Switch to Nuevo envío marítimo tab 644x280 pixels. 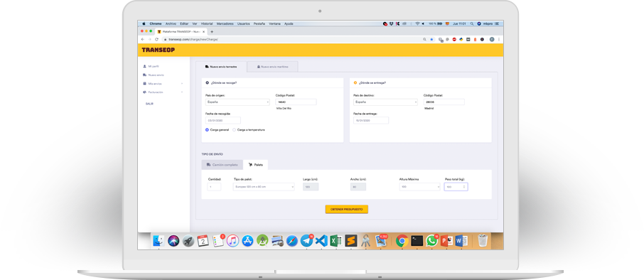(x=272, y=67)
